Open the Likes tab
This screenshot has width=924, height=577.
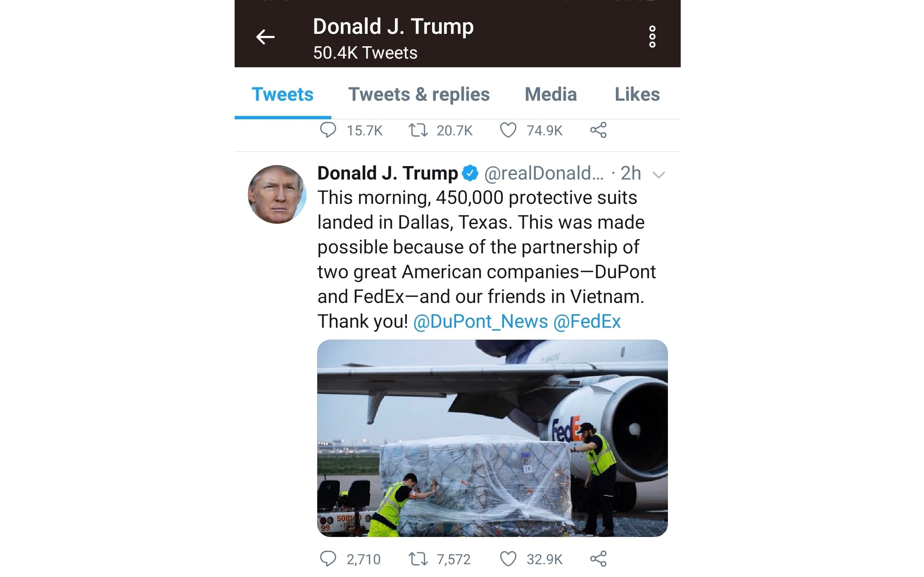tap(637, 95)
